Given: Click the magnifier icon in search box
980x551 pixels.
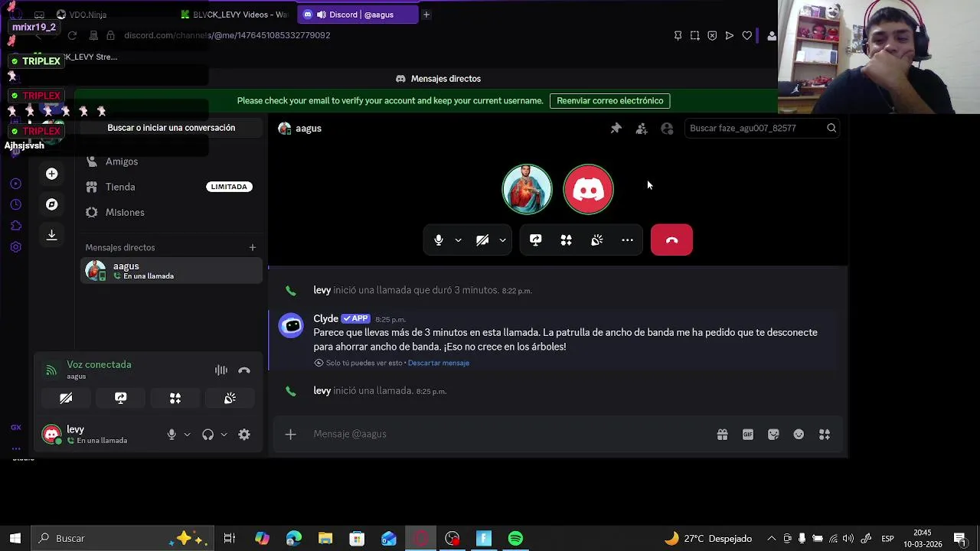Looking at the screenshot, I should 831,129.
